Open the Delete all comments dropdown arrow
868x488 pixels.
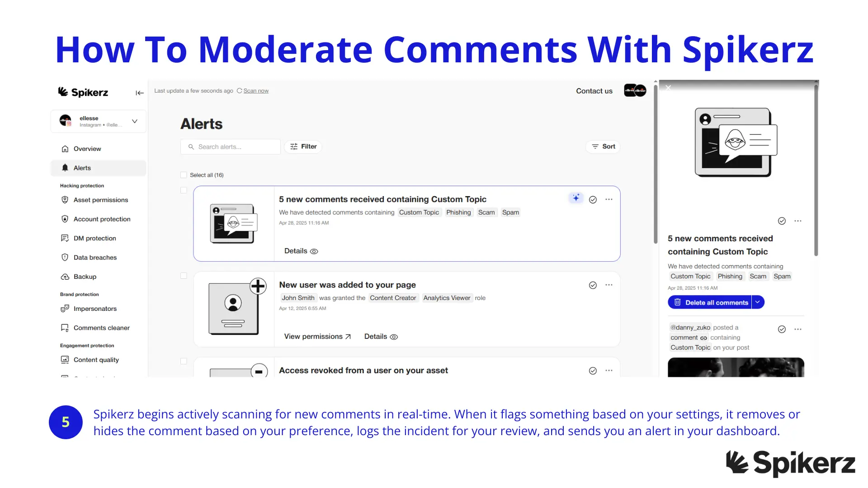coord(757,302)
